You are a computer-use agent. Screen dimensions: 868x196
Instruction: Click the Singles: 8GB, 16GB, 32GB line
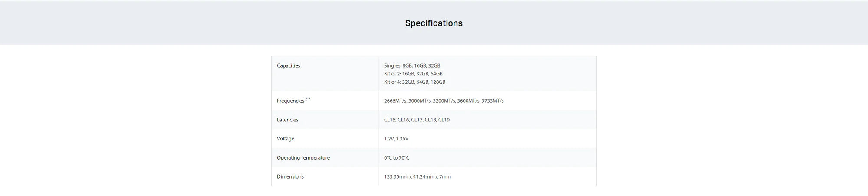(412, 65)
